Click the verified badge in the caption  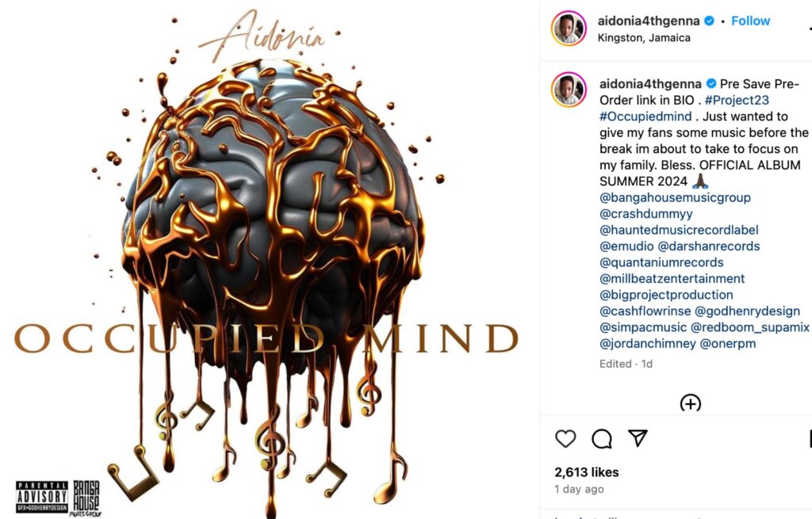(x=711, y=83)
